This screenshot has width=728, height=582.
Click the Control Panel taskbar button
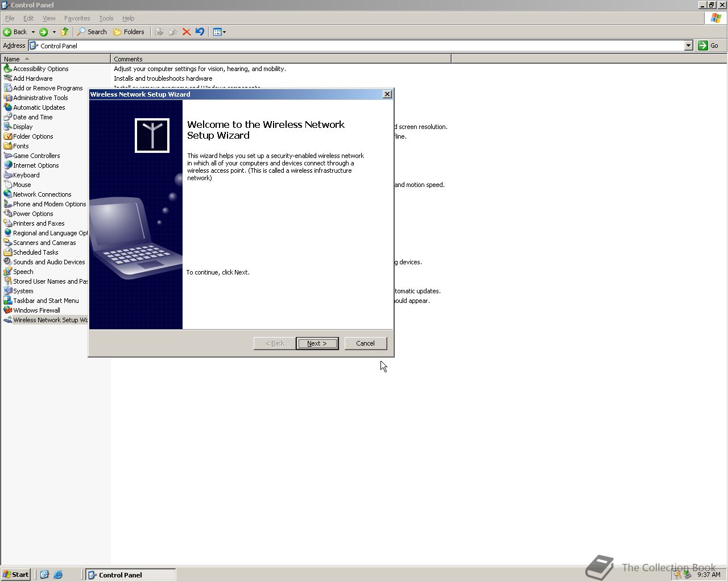pos(131,575)
